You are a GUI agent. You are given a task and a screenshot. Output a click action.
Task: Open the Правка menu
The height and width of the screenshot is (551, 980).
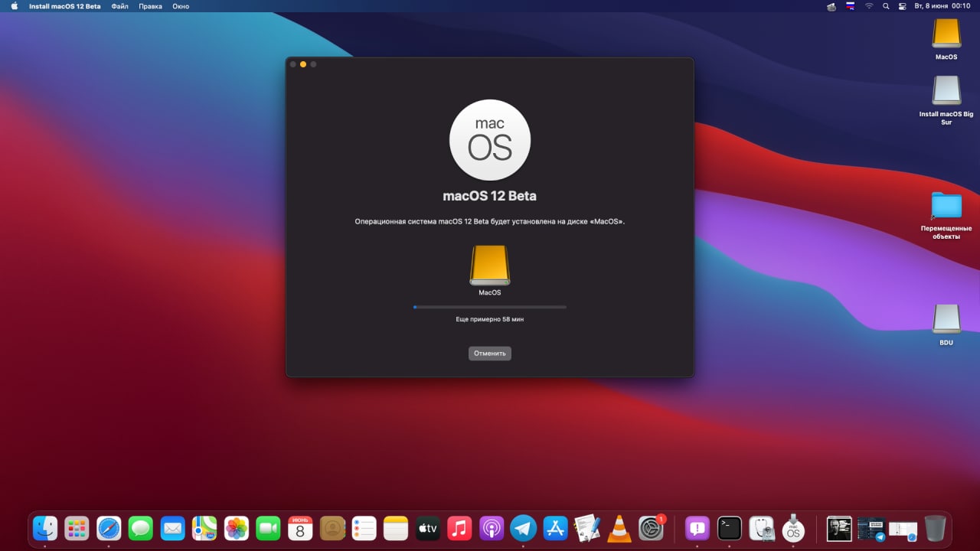pos(150,6)
